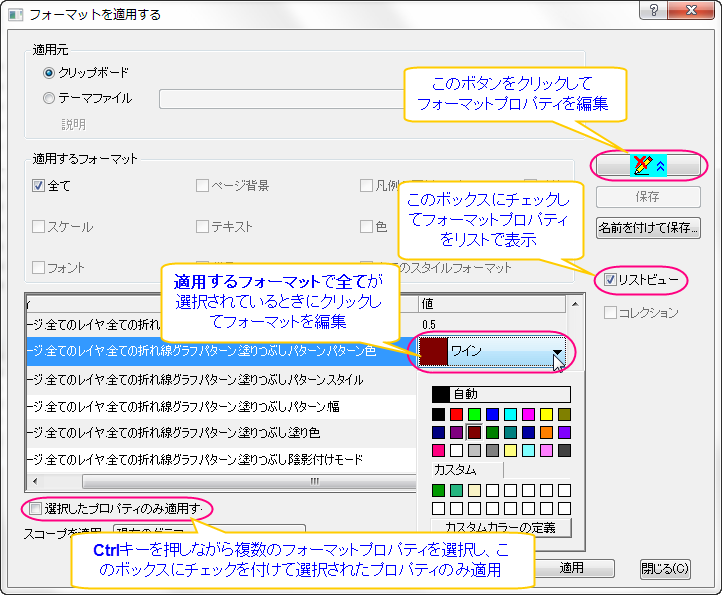Screen dimensions: 722x595
Task: Click the horizontal scrollbar left arrow
Action: click(x=35, y=482)
